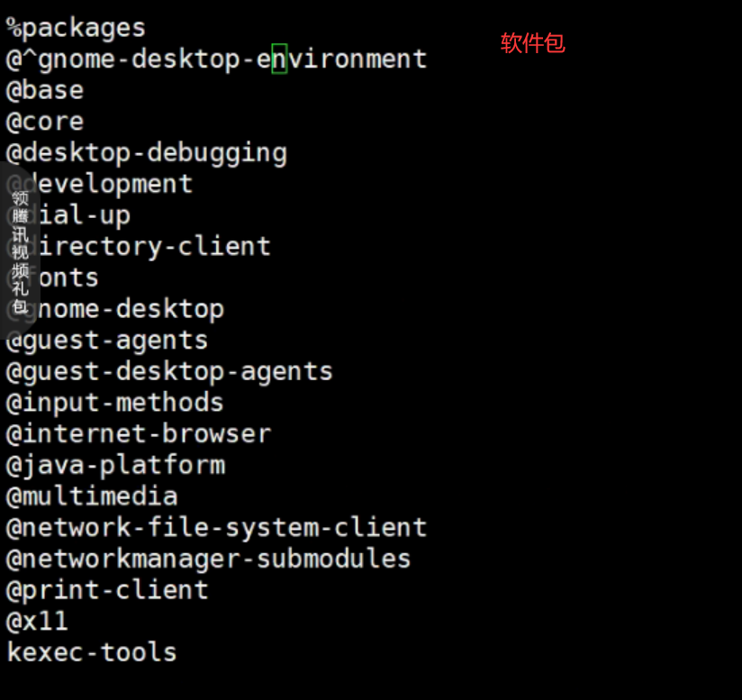Place cursor on @base line

click(x=45, y=90)
